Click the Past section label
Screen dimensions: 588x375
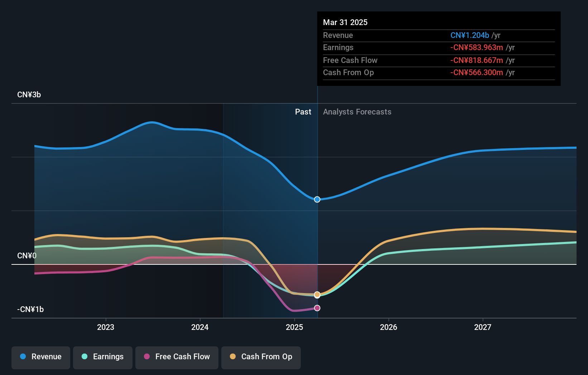click(x=303, y=112)
